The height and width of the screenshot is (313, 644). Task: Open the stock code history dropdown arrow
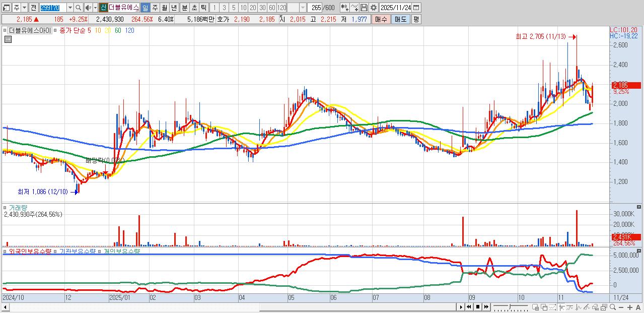point(70,8)
